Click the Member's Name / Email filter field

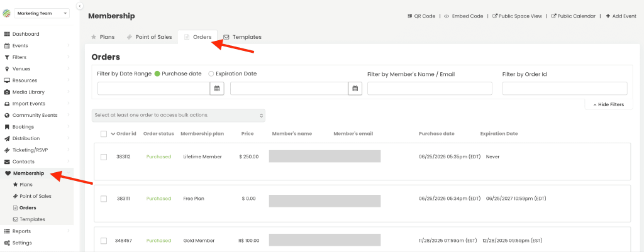click(430, 88)
